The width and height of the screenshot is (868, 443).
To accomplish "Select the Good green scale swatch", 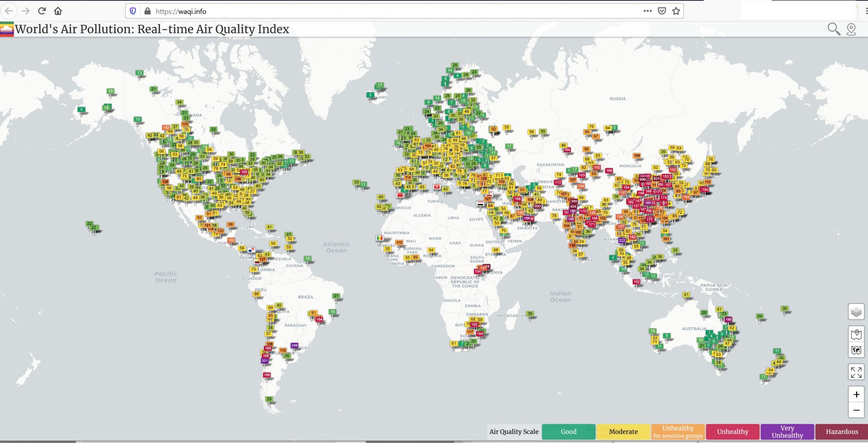I will [568, 432].
